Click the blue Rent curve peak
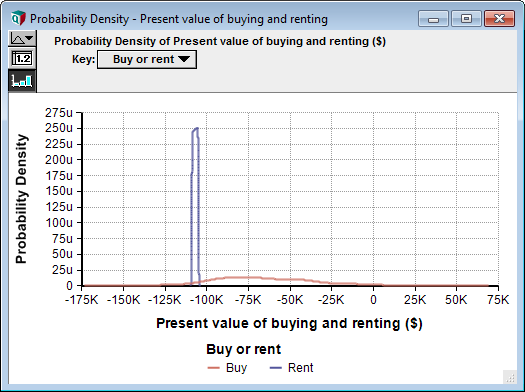The image size is (525, 392). coord(196,128)
